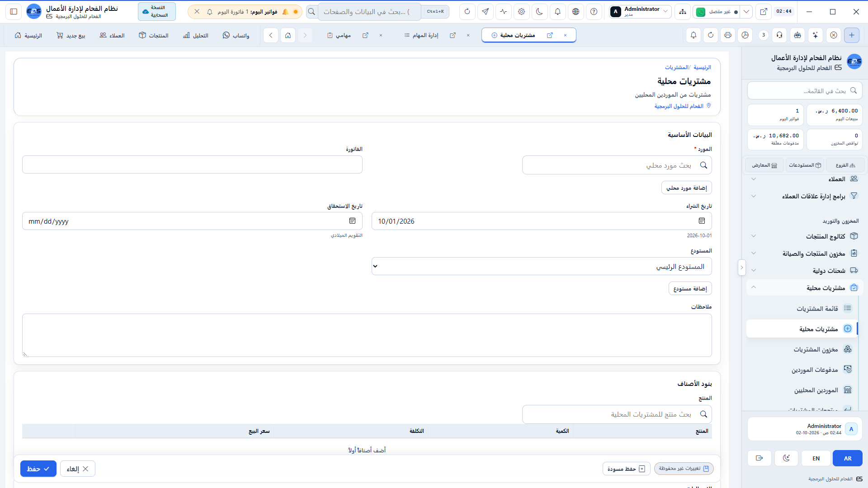Collapse the مشتريات محلية sidebar group

[805, 288]
